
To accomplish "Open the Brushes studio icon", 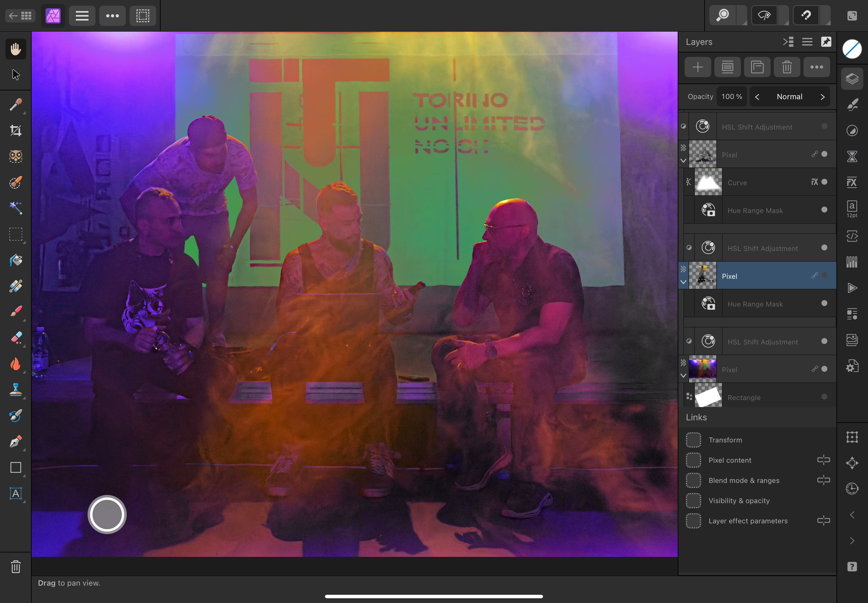I will click(852, 105).
